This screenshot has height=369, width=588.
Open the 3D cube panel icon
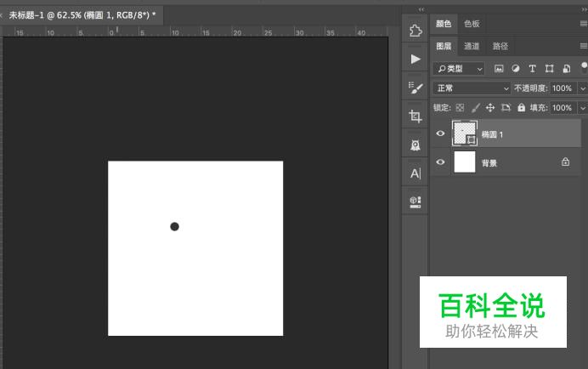pyautogui.click(x=416, y=202)
